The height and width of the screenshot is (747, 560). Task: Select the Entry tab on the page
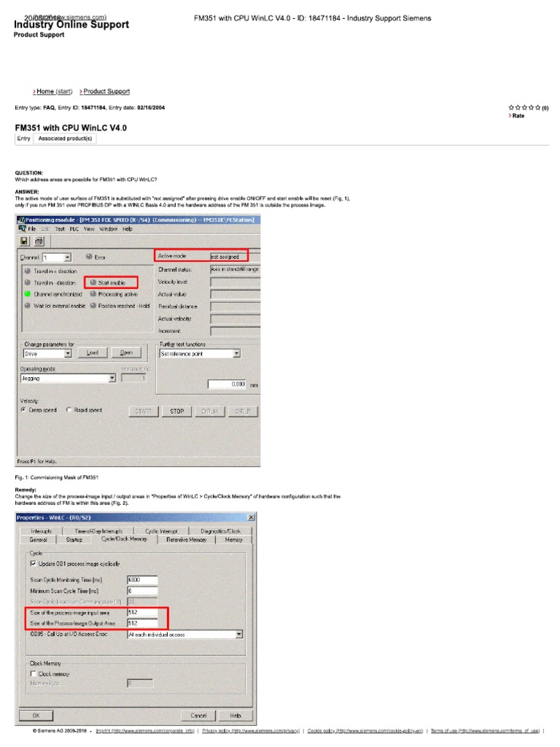[24, 139]
